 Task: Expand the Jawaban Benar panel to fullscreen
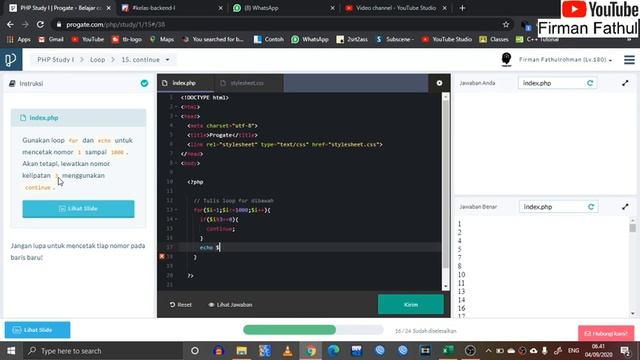(625, 207)
